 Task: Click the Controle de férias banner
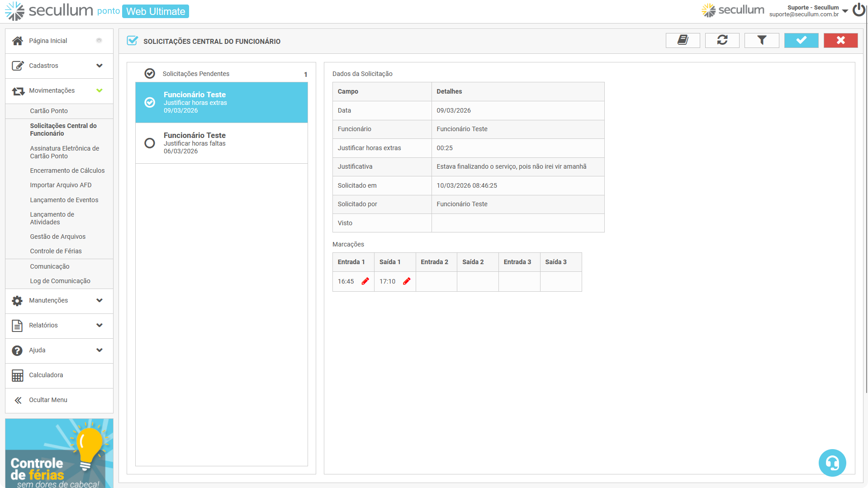59,453
